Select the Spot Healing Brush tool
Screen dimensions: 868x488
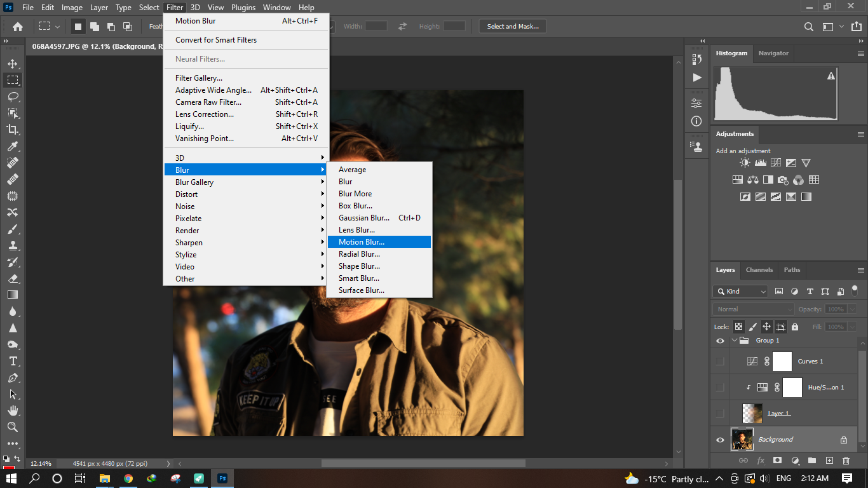pos(12,163)
